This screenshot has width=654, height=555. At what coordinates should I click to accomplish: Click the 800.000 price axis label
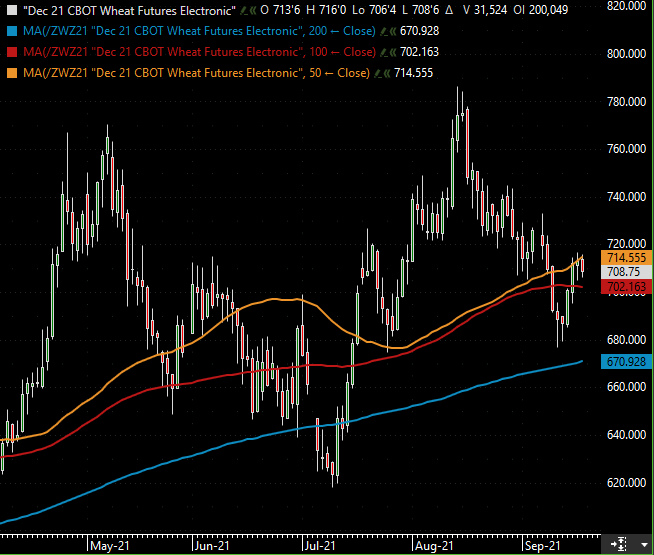pos(626,54)
